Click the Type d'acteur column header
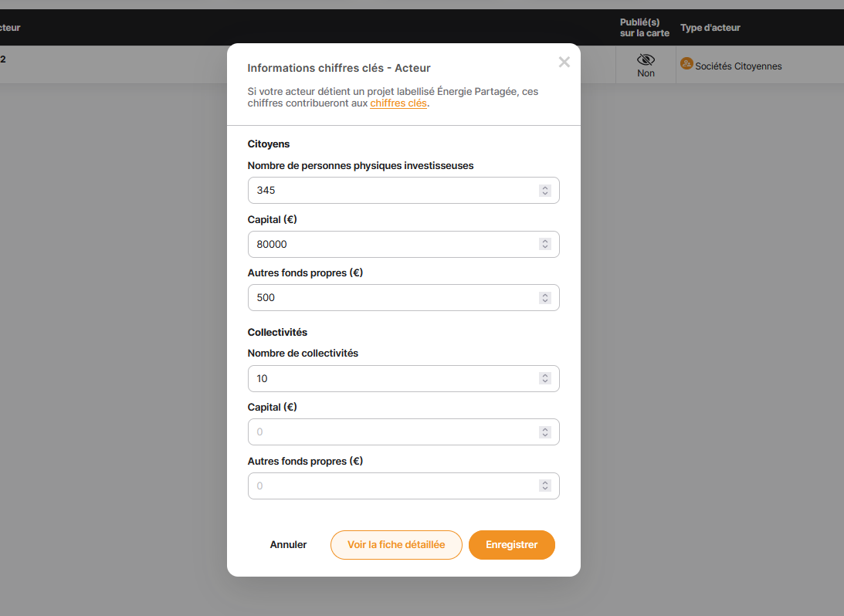Image resolution: width=844 pixels, height=616 pixels. 710,28
